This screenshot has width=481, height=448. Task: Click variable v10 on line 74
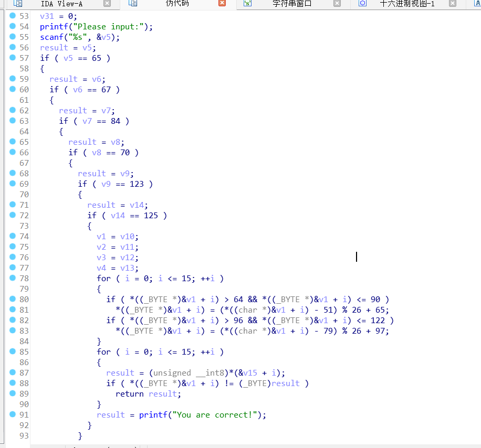tap(127, 237)
